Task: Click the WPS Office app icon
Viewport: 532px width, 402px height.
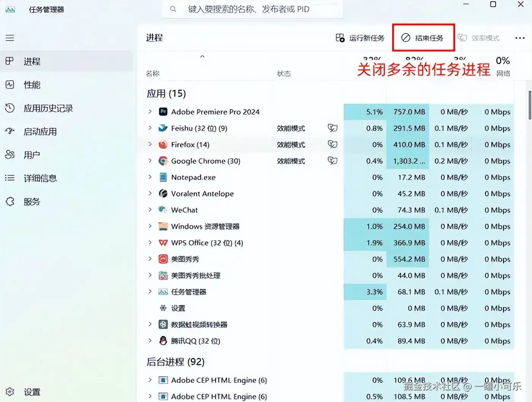Action: [163, 242]
